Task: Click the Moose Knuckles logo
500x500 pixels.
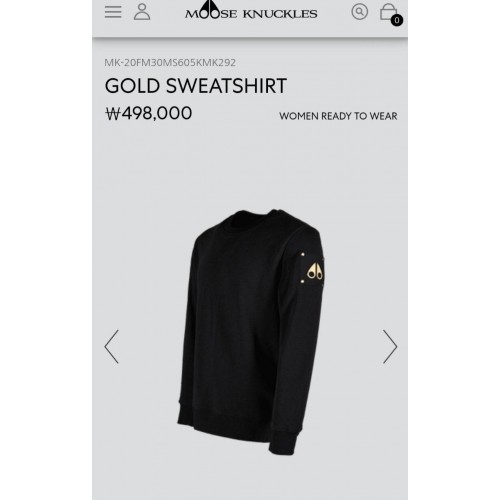Action: [251, 11]
